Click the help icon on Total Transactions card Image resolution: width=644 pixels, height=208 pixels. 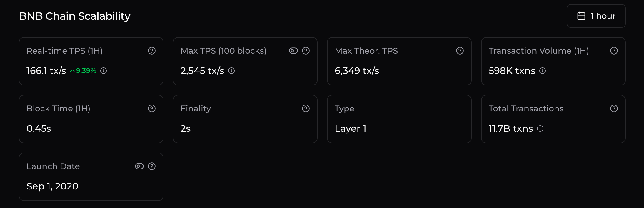pos(614,108)
